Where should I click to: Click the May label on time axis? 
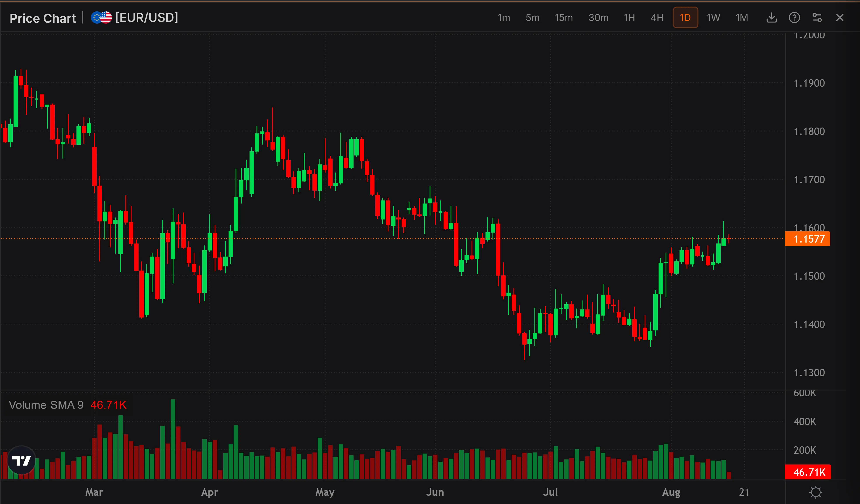pos(325,492)
